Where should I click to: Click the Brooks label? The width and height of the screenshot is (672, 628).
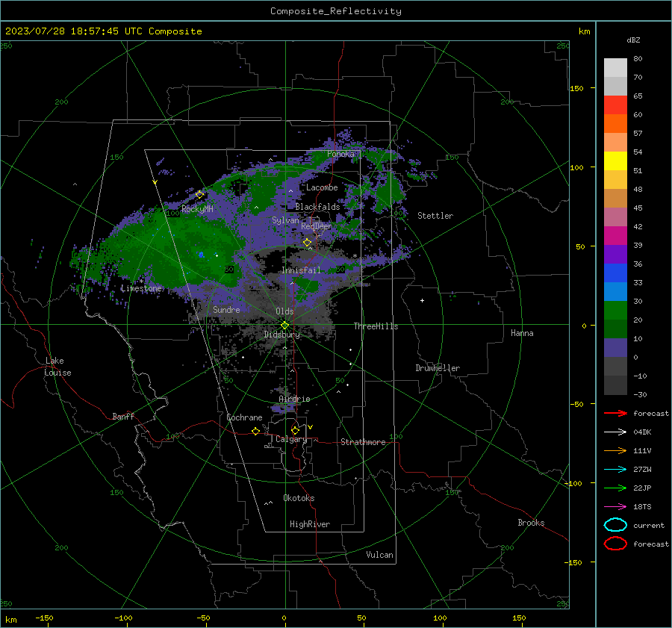pos(531,523)
